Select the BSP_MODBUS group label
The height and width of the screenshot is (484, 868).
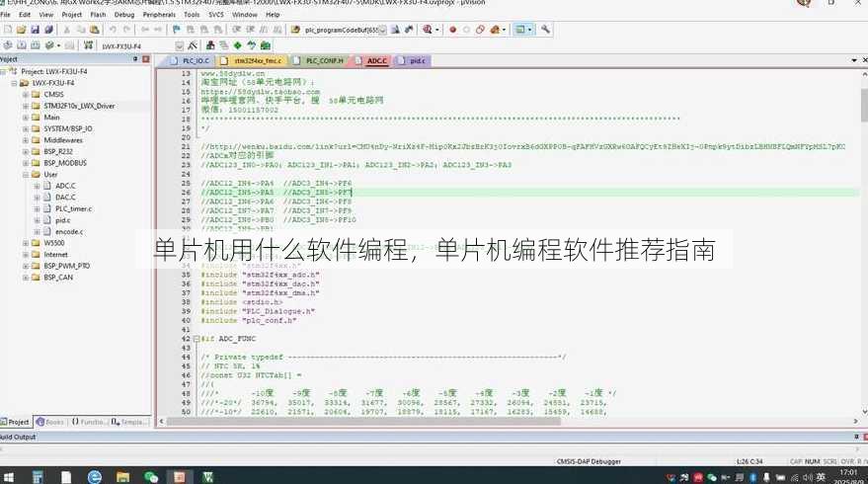65,163
